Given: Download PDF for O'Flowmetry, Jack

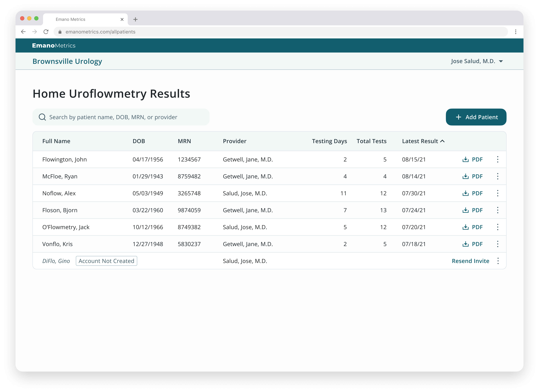Looking at the screenshot, I should 472,227.
